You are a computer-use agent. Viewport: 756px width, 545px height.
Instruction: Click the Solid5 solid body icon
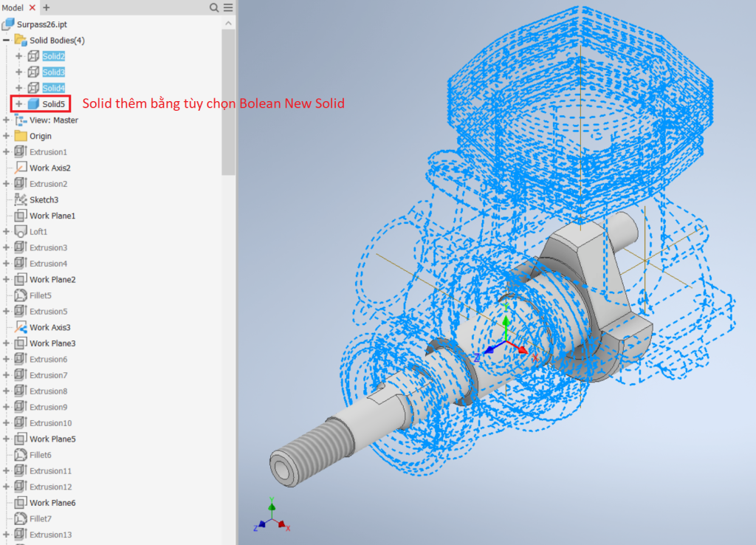click(33, 104)
